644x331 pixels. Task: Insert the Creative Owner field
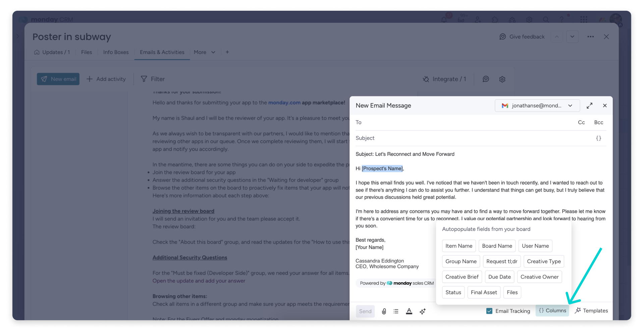pos(539,277)
